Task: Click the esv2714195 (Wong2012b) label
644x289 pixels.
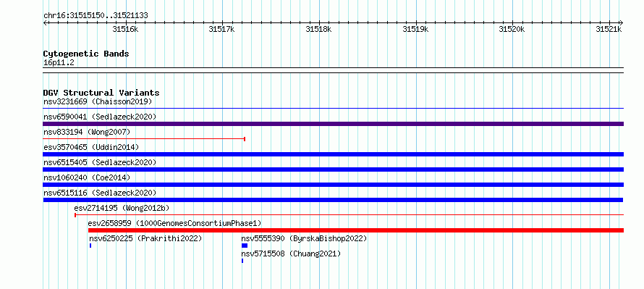Action: pos(122,208)
